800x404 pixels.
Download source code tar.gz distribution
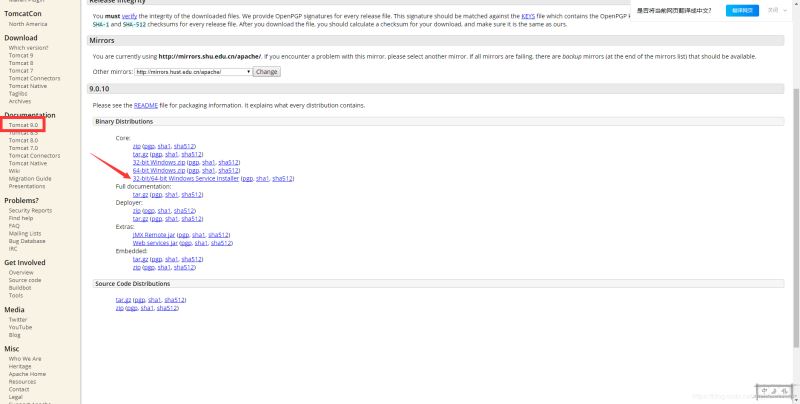pyautogui.click(x=123, y=300)
